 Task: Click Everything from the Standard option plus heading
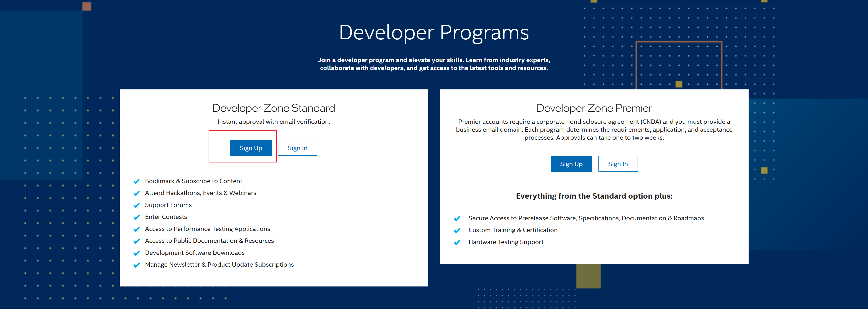[594, 196]
